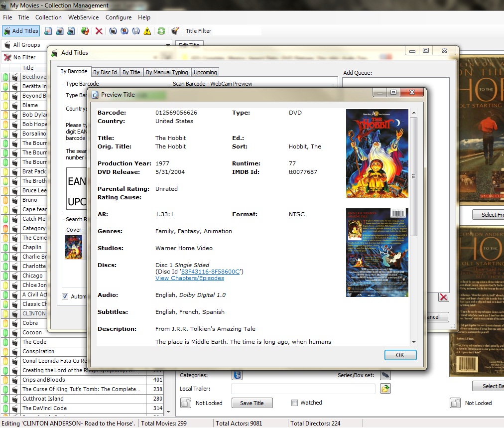
Task: Open the Collection menu
Action: click(x=48, y=17)
